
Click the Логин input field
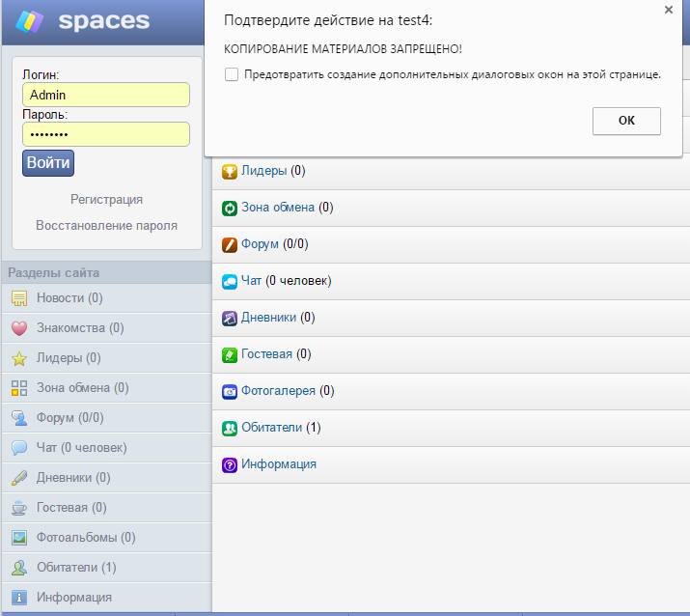105,95
